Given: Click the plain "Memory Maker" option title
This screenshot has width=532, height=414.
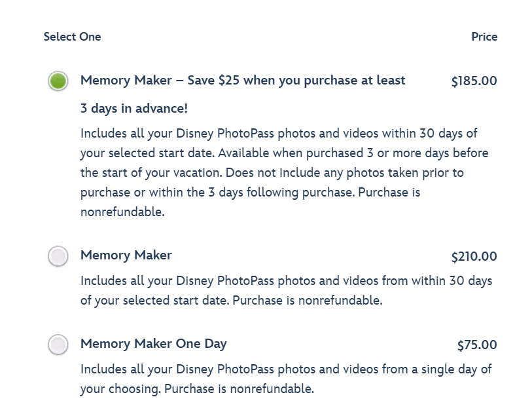Looking at the screenshot, I should point(126,255).
